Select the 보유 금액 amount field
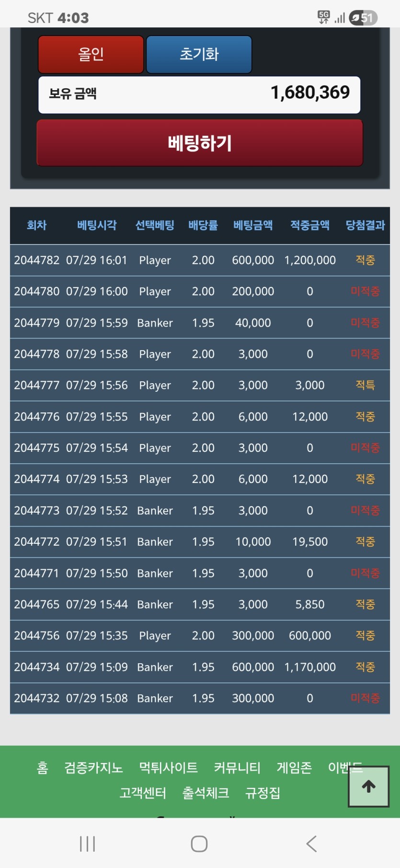 click(x=199, y=94)
